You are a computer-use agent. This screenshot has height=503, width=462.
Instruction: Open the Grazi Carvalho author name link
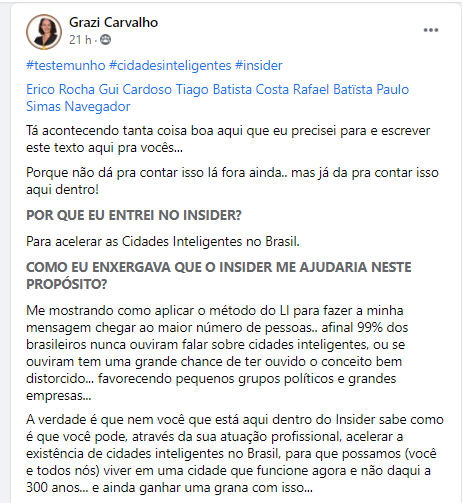coord(113,22)
